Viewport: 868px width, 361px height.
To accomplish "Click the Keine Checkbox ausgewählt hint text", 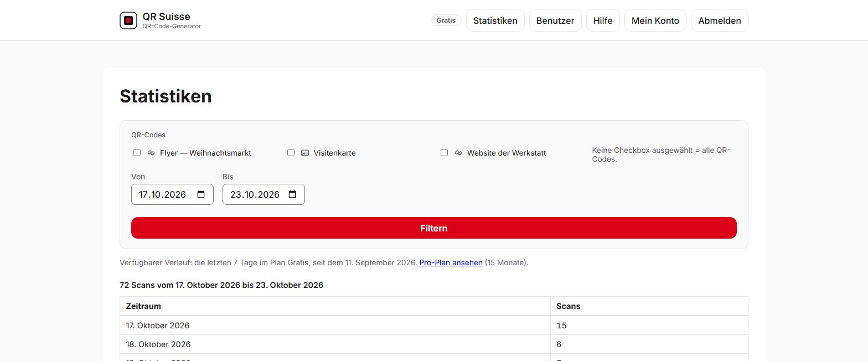I will (661, 154).
